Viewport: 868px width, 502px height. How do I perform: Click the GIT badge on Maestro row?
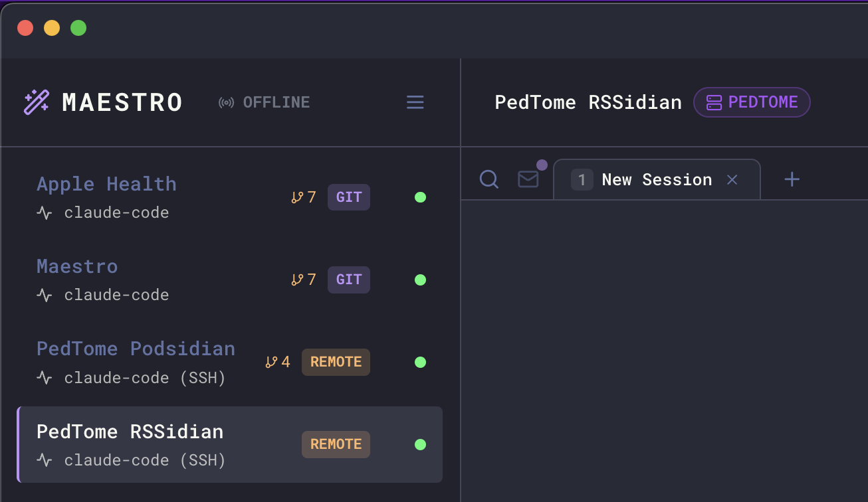pos(349,280)
